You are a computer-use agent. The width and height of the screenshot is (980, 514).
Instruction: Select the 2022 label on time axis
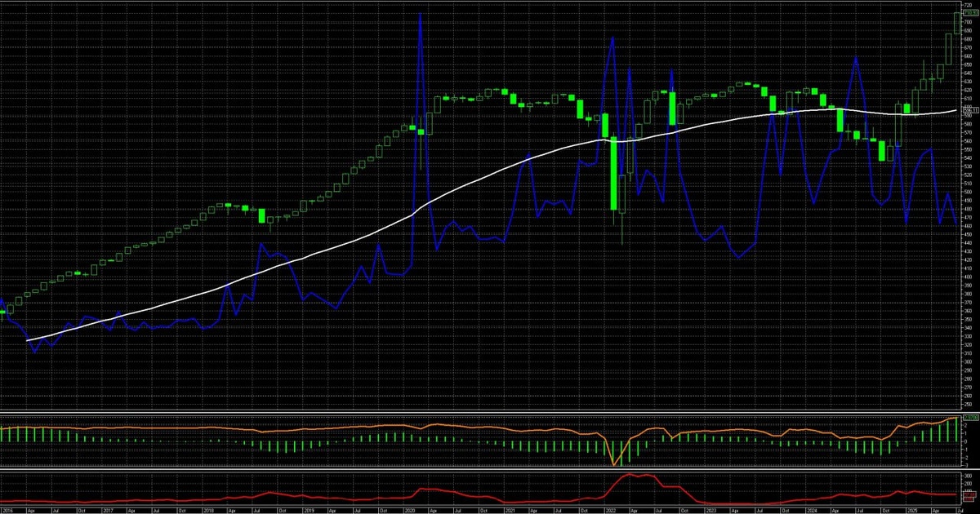coord(611,510)
